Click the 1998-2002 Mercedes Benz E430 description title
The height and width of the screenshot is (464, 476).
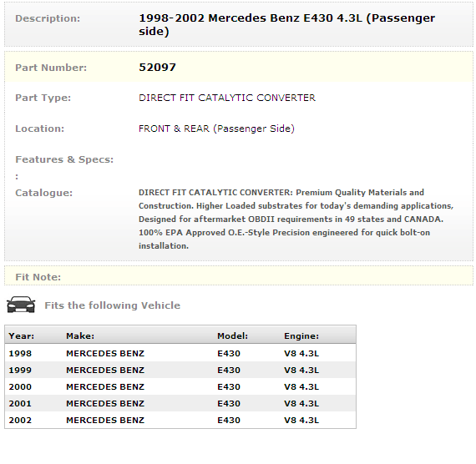tap(286, 24)
